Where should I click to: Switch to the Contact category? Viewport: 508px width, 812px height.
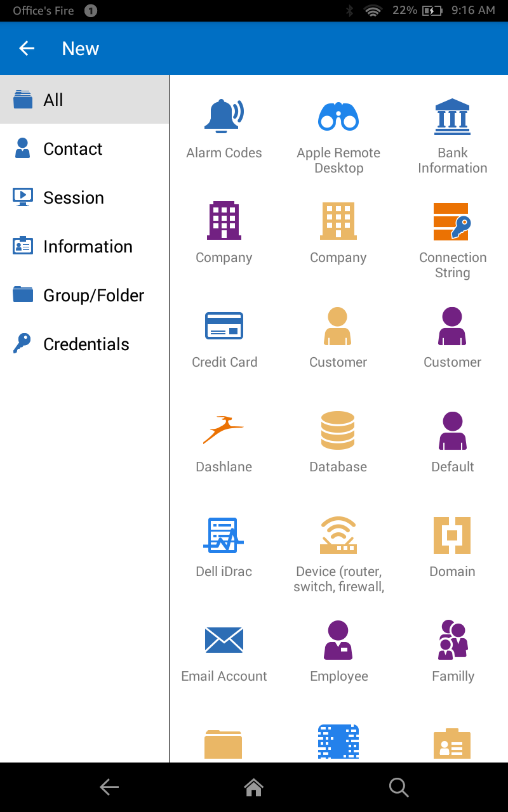point(72,148)
